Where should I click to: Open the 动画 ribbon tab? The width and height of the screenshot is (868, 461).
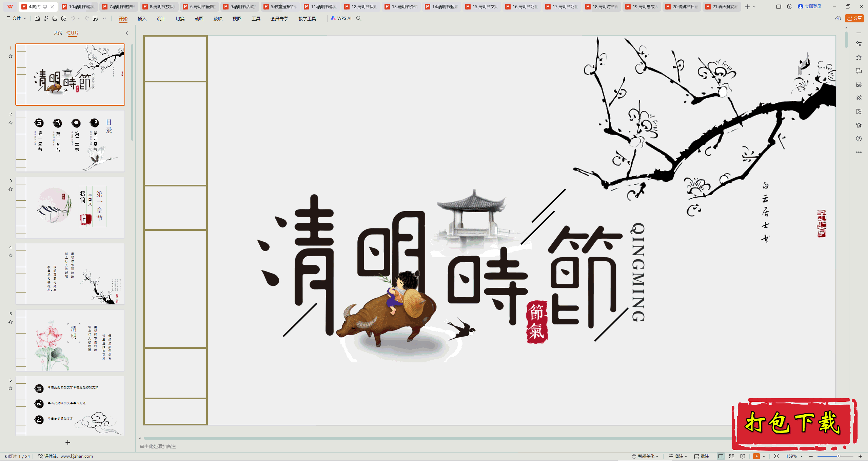click(x=199, y=19)
